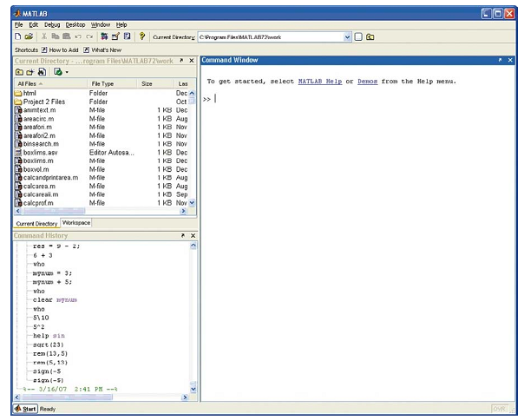This screenshot has height=420, width=524.
Task: Undock the Command History panel
Action: [181, 235]
